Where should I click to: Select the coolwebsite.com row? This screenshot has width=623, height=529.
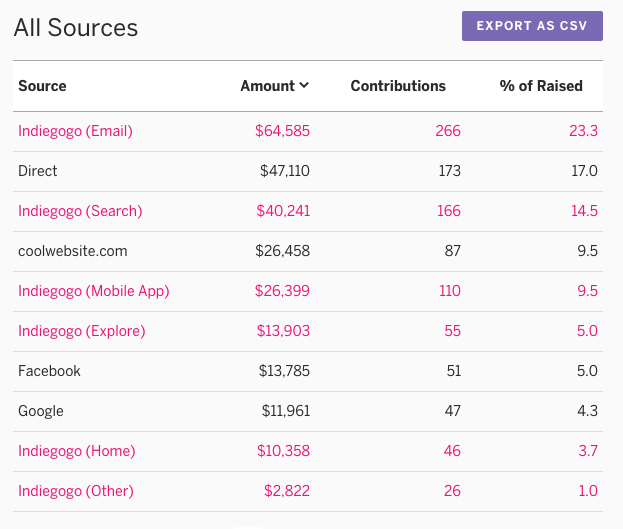308,251
